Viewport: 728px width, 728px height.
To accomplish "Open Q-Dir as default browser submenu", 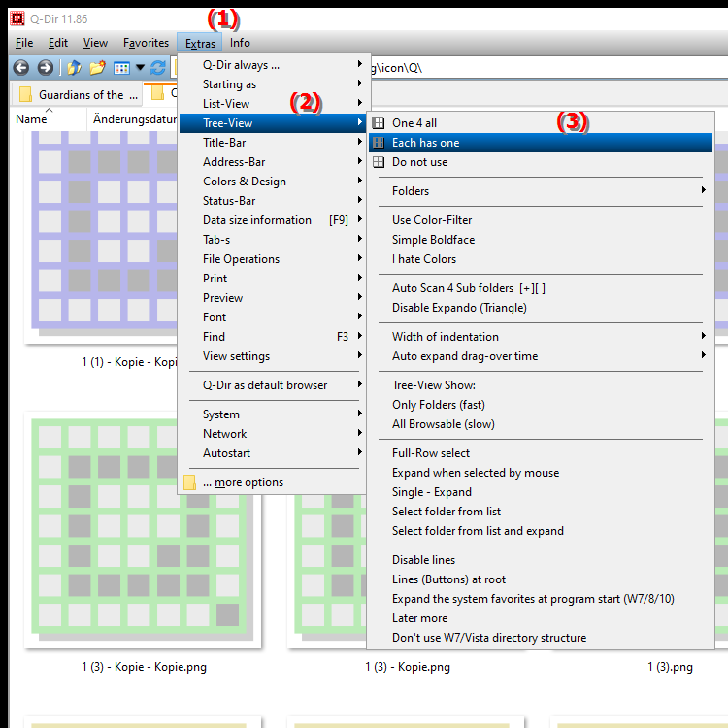I will [273, 385].
